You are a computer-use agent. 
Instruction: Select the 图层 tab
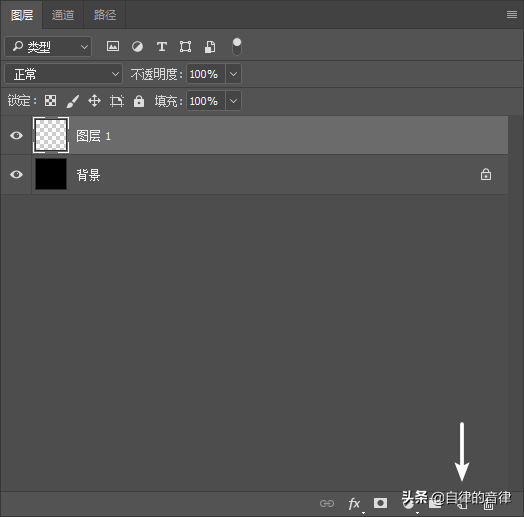coord(22,15)
